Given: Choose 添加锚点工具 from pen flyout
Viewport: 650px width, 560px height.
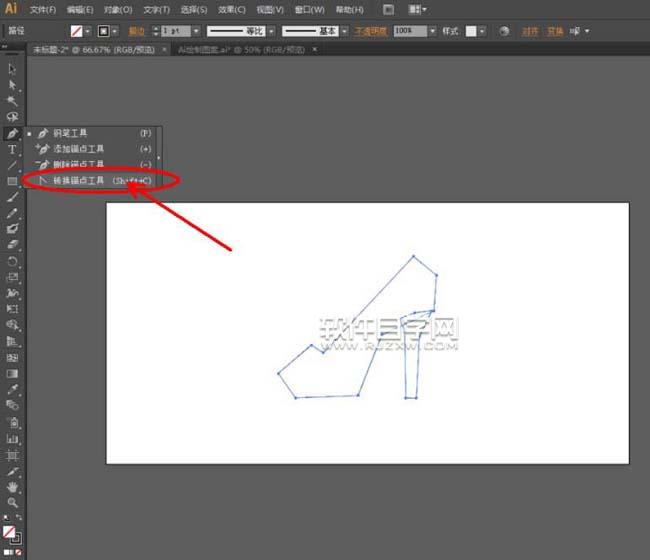Looking at the screenshot, I should 78,148.
